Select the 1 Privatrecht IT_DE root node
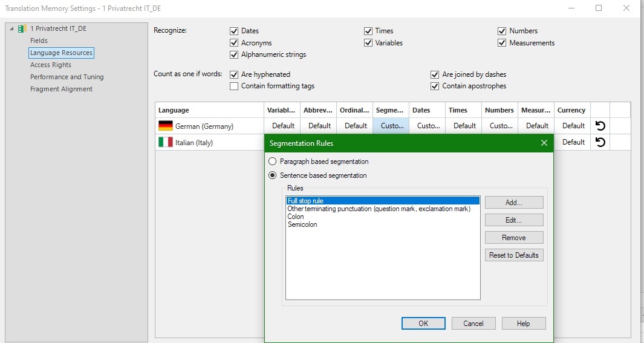Viewport: 644px width, 343px height. tap(58, 29)
